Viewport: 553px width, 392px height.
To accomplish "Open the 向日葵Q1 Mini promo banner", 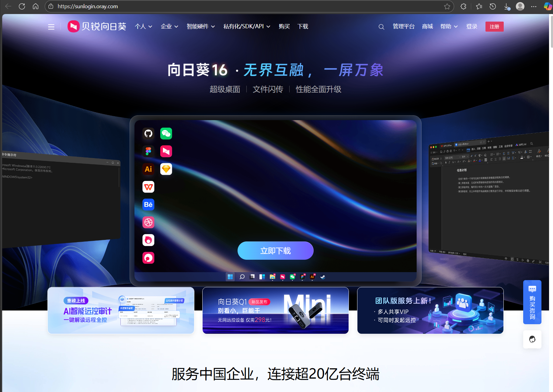I will [x=275, y=310].
